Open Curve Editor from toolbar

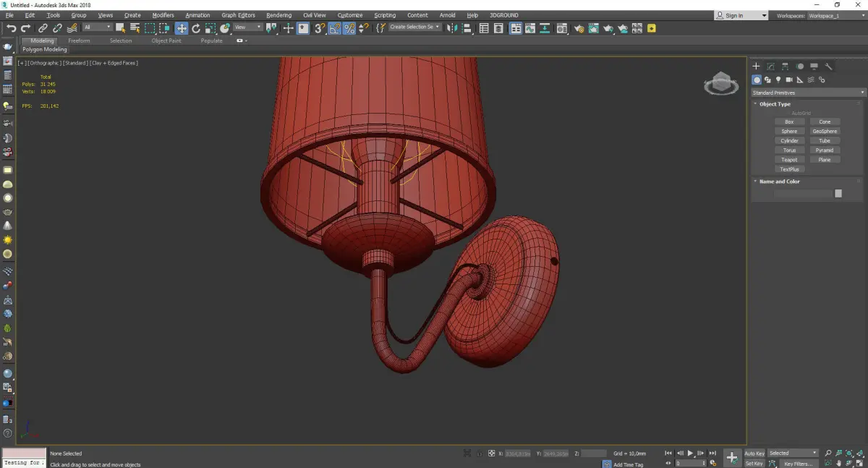pos(530,28)
